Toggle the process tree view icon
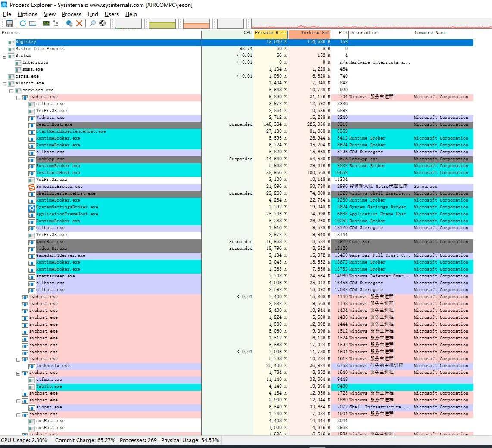 [x=56, y=23]
